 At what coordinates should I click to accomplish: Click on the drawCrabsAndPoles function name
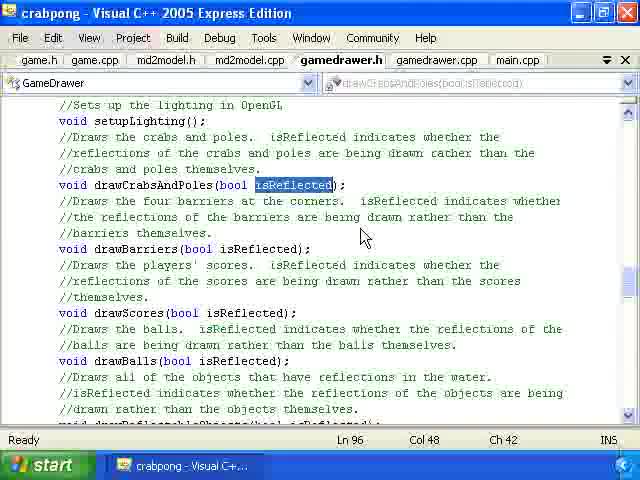pos(153,185)
